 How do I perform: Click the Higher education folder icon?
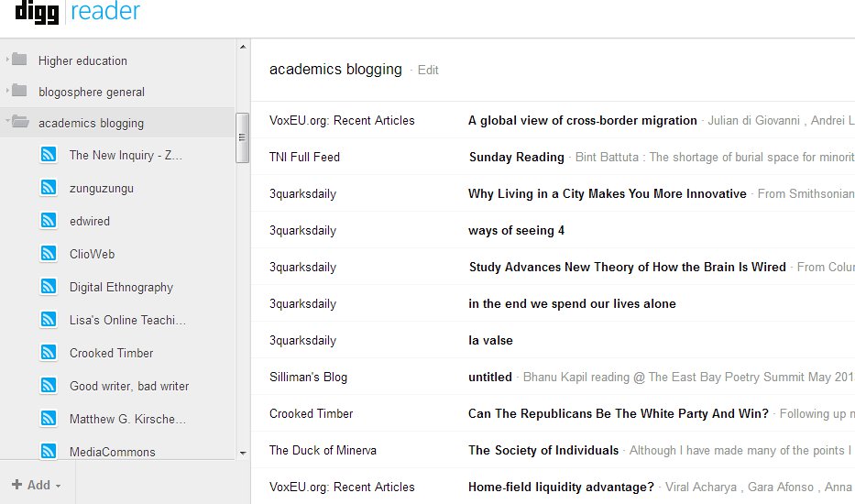click(x=19, y=59)
